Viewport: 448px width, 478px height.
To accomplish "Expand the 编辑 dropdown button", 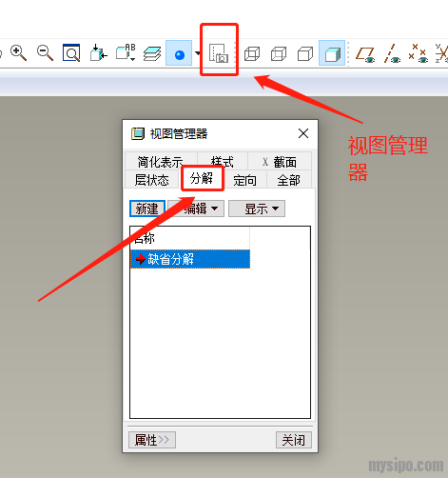I will click(196, 209).
